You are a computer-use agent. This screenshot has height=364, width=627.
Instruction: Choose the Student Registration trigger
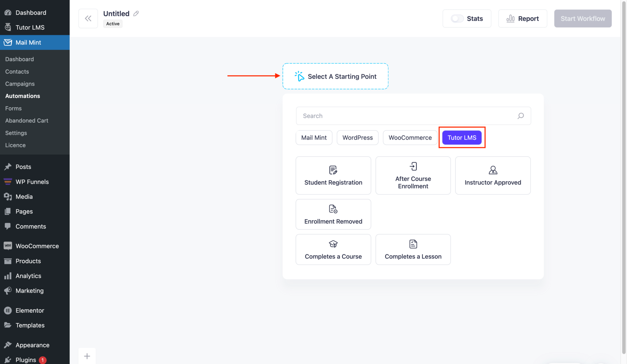pyautogui.click(x=333, y=175)
